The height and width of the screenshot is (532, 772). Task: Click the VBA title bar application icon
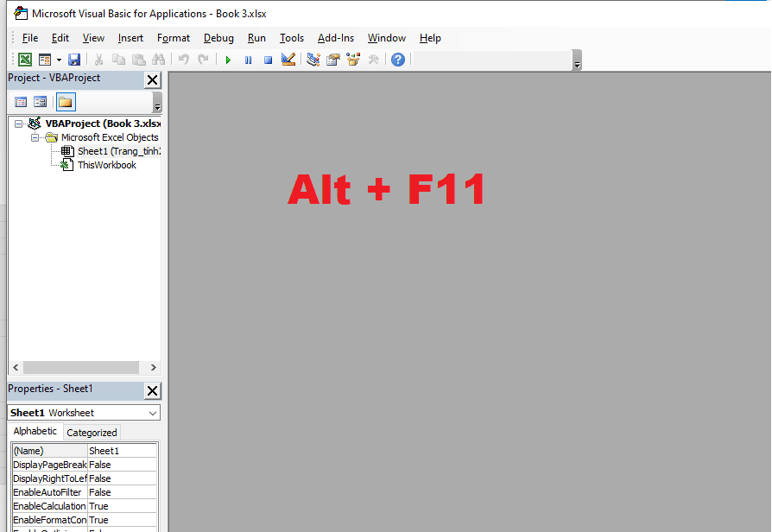pos(20,13)
